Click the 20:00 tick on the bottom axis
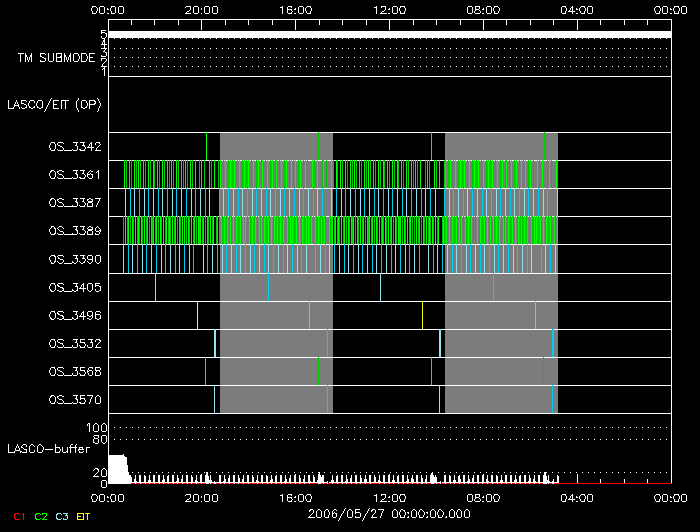 (x=202, y=496)
